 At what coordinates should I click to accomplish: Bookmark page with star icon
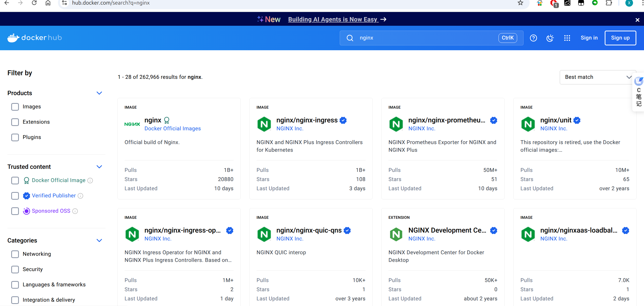coord(520,3)
